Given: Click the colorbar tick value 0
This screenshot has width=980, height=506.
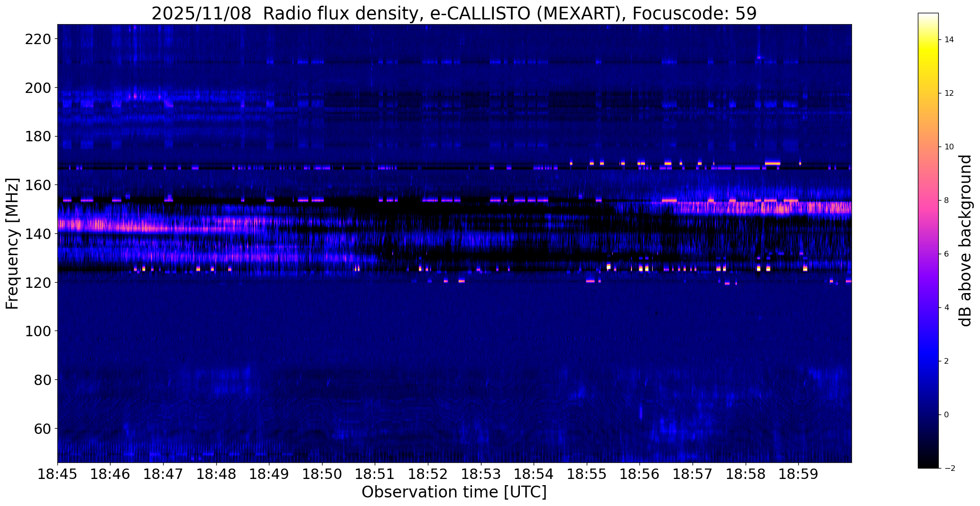Looking at the screenshot, I should click(x=947, y=415).
